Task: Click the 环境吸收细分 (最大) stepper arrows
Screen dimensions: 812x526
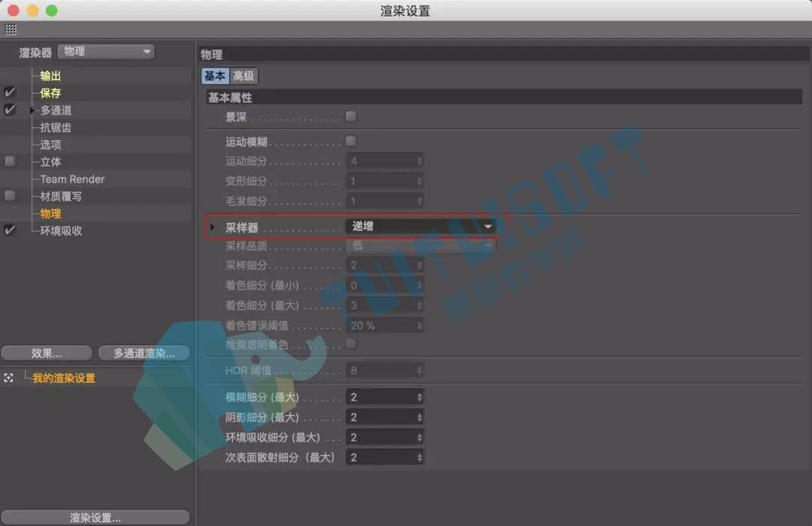Action: tap(420, 437)
